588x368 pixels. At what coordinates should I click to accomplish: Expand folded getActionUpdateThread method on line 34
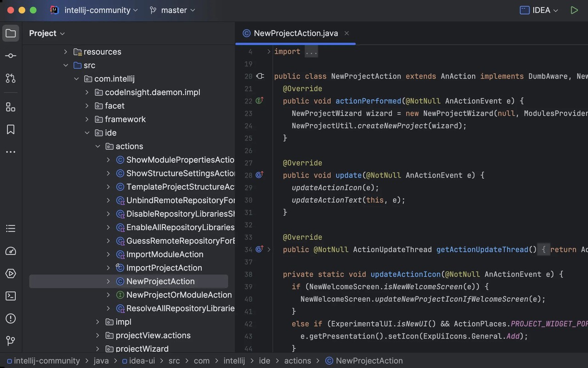coord(269,249)
